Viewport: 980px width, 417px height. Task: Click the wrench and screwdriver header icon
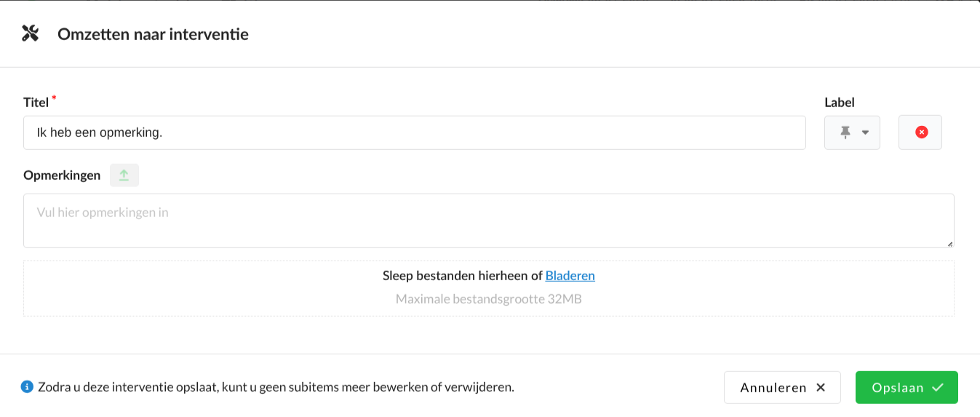tap(30, 33)
